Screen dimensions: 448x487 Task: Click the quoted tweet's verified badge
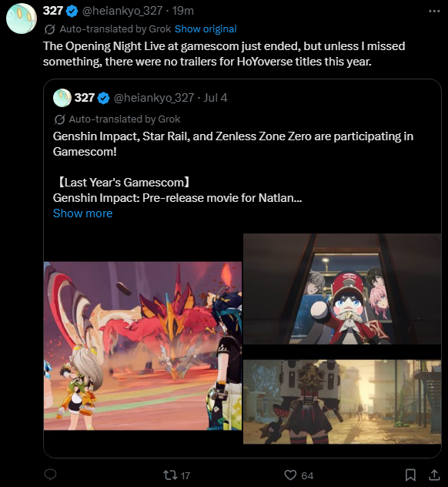pos(103,98)
